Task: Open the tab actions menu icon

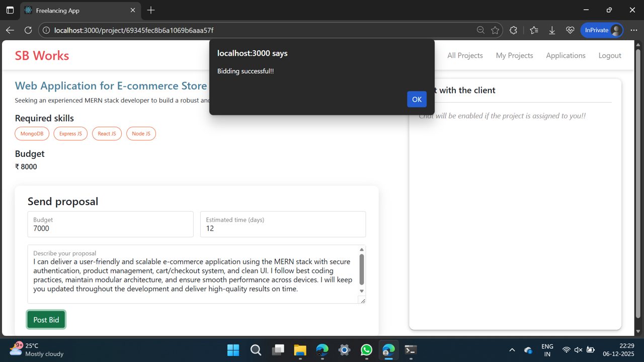Action: pos(10,10)
